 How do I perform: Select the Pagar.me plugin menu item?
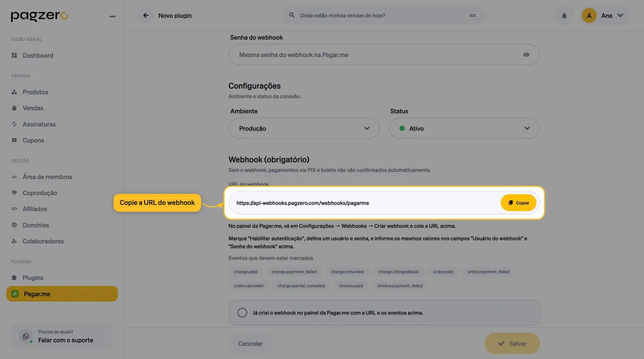pyautogui.click(x=62, y=294)
